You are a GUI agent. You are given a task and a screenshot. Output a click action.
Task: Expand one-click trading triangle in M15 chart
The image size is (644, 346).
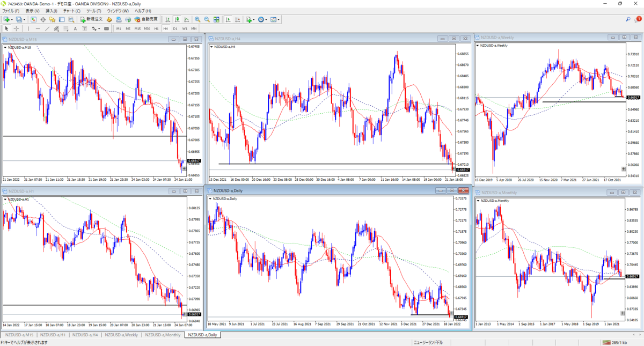point(5,47)
